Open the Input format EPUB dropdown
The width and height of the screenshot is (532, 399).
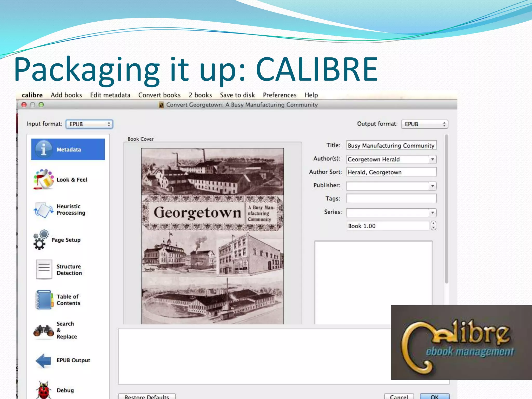pos(89,124)
